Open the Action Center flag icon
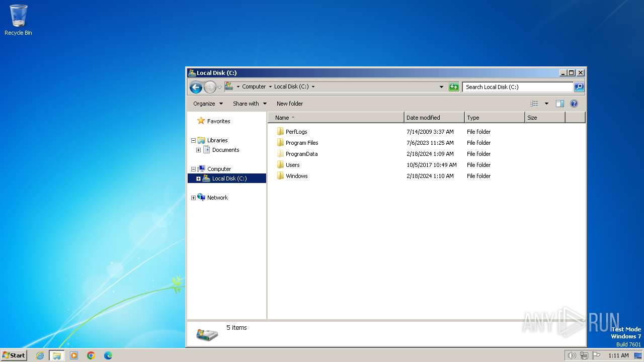 pos(597,355)
